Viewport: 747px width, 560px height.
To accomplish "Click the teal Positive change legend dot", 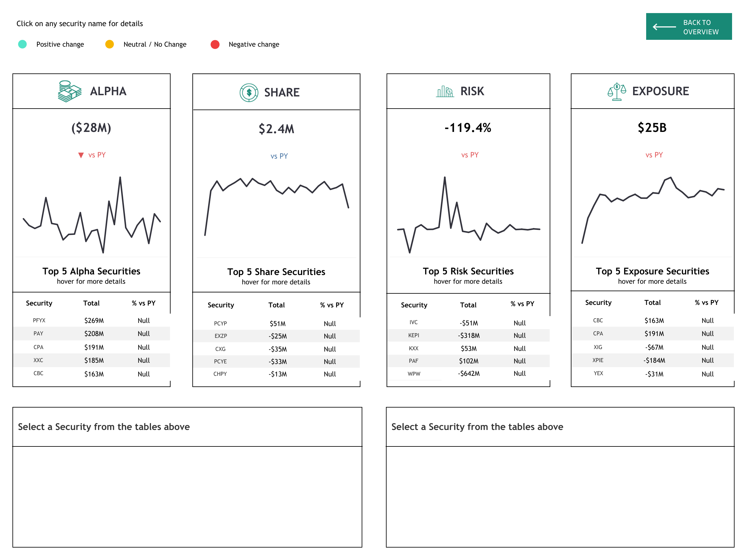I will tap(22, 44).
